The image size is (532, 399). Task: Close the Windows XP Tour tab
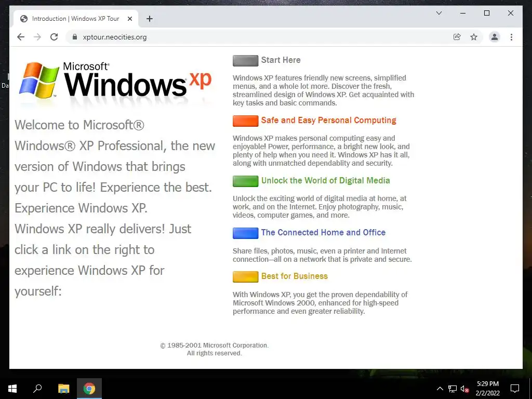click(x=129, y=19)
